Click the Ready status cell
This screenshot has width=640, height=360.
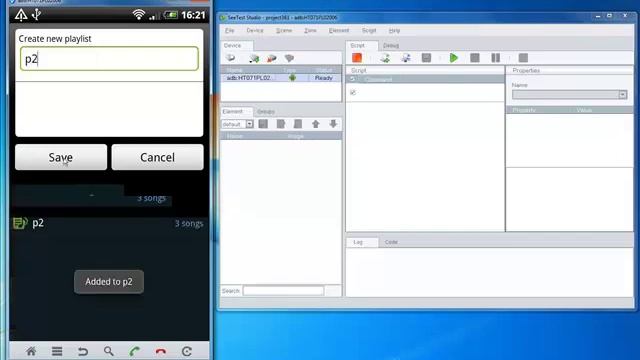324,78
